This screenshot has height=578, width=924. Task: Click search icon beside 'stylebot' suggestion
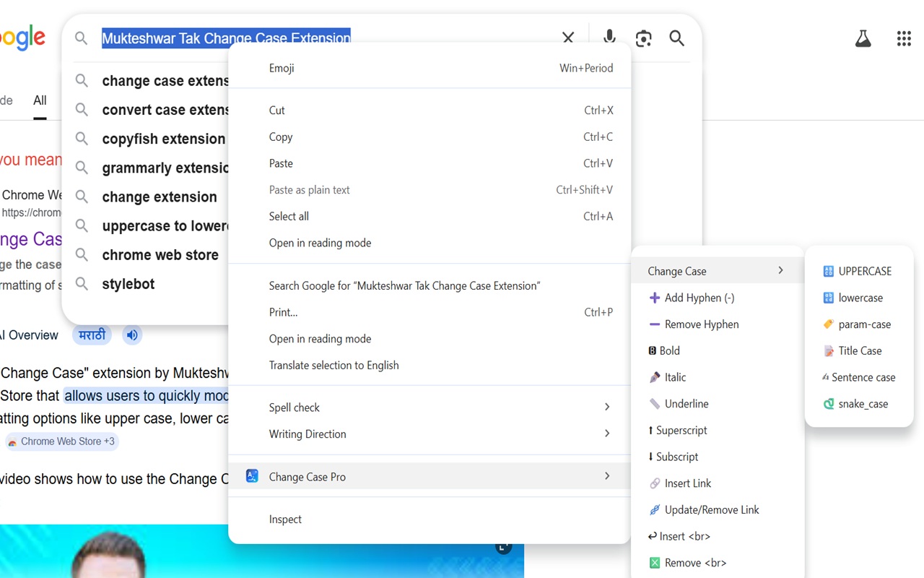click(x=82, y=284)
